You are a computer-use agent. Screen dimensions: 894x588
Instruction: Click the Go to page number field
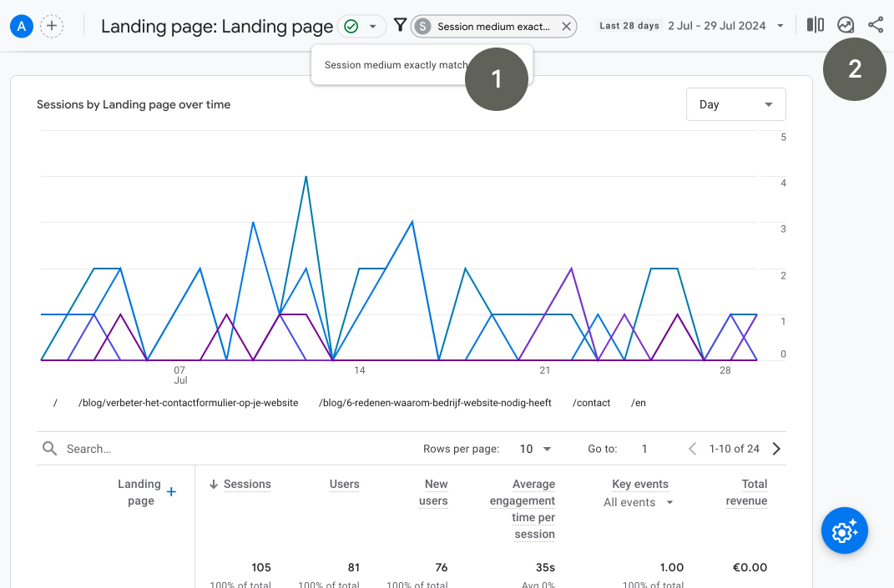644,449
